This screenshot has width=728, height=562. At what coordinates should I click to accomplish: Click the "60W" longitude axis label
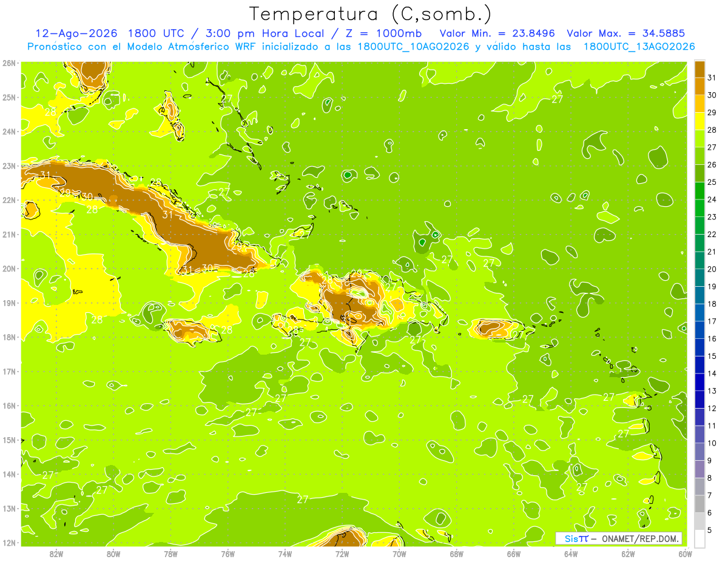coord(685,554)
